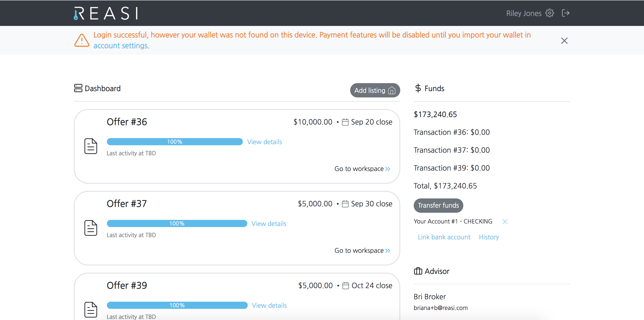Click Last activity at TBD under Offer #36
The height and width of the screenshot is (320, 644).
[131, 153]
